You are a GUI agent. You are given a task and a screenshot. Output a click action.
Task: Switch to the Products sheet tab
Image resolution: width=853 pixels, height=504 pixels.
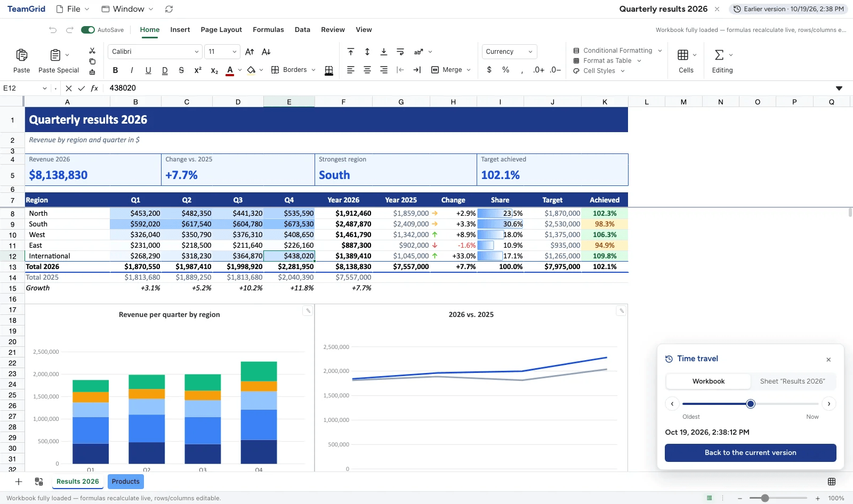[126, 482]
